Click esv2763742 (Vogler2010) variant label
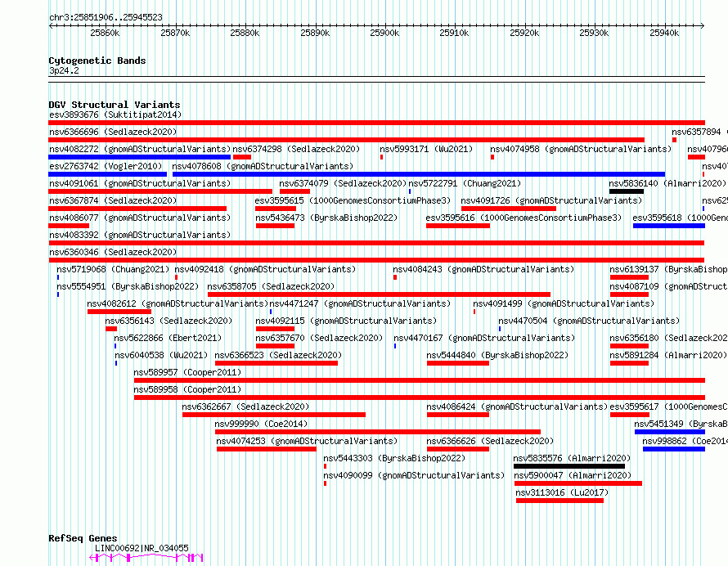 [x=106, y=166]
